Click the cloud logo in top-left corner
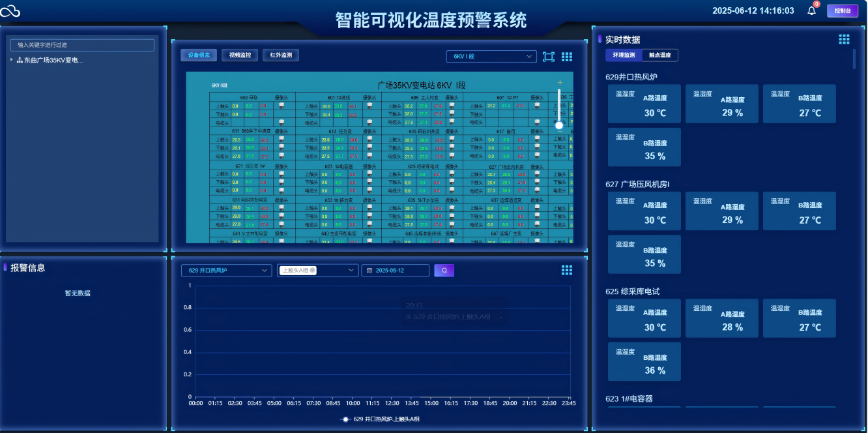 (x=10, y=11)
